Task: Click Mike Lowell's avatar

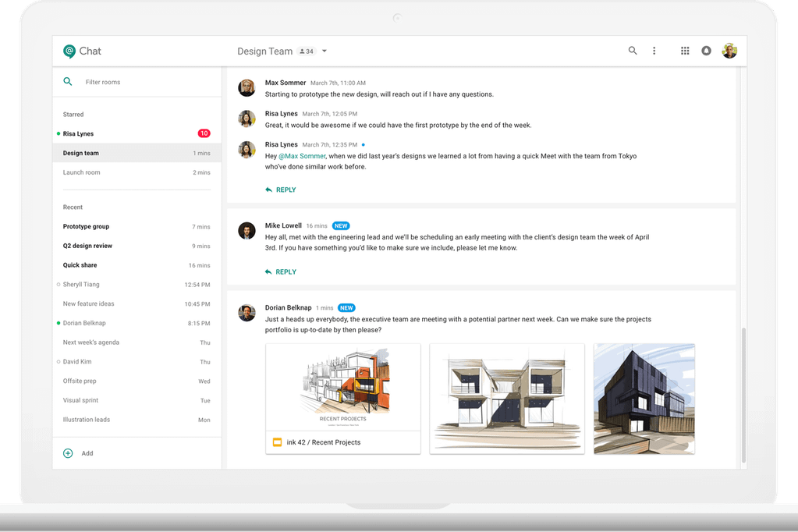Action: tap(246, 231)
